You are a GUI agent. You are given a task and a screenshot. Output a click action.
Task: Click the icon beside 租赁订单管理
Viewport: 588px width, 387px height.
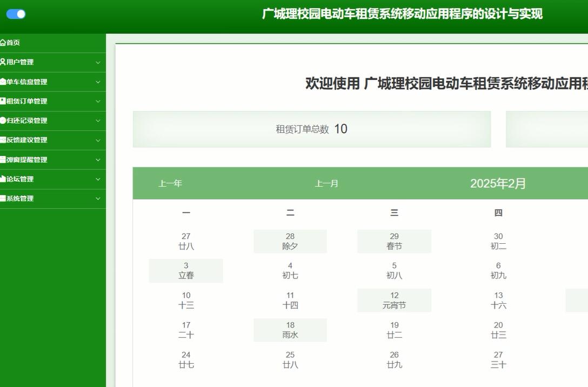[3, 101]
